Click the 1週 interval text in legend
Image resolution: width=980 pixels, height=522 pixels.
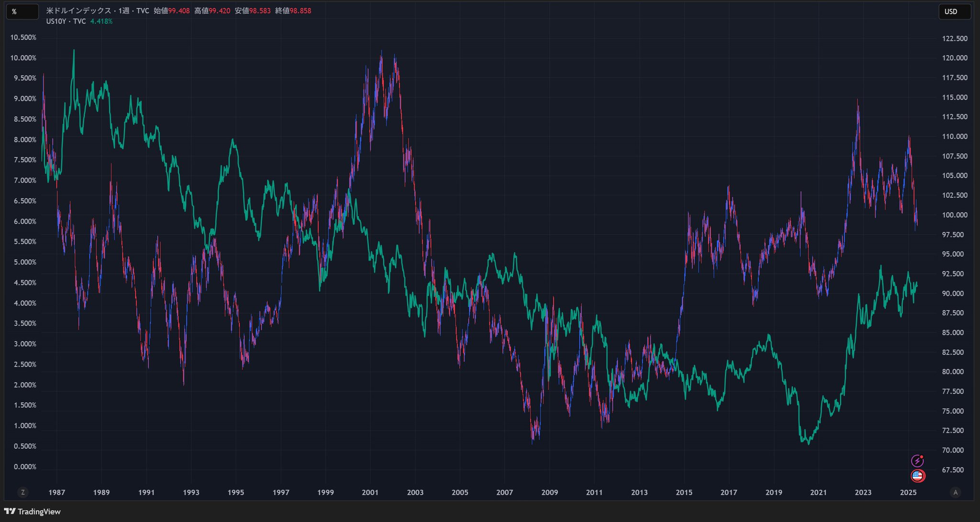pos(123,11)
